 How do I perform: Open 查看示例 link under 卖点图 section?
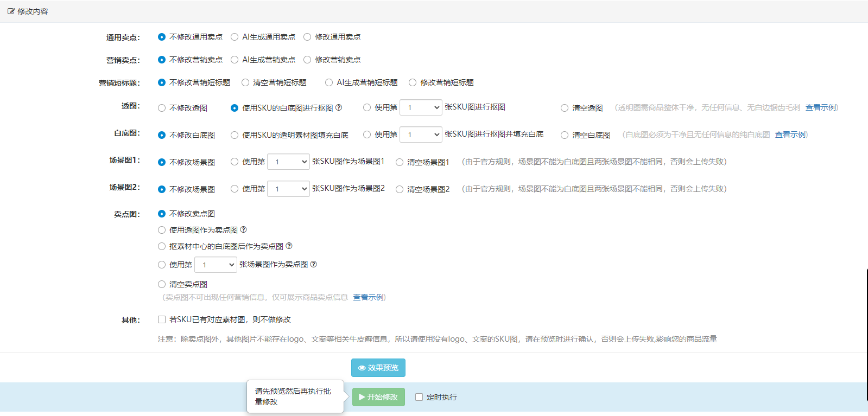point(368,297)
